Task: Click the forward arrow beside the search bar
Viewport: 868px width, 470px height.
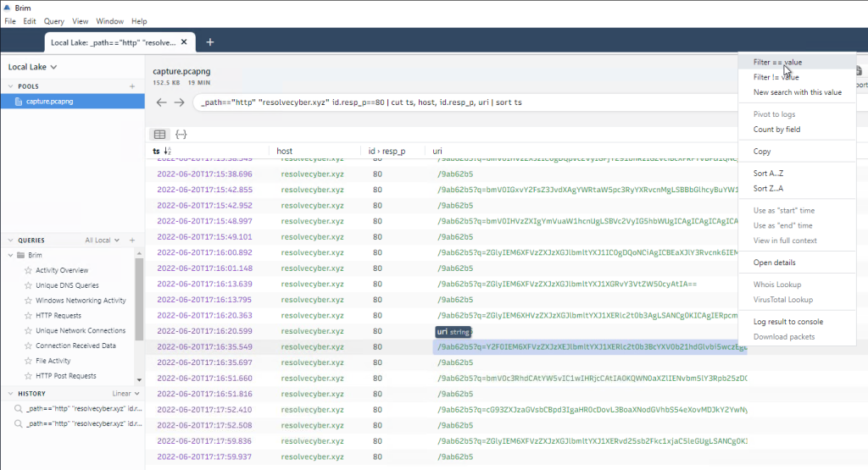Action: (179, 102)
